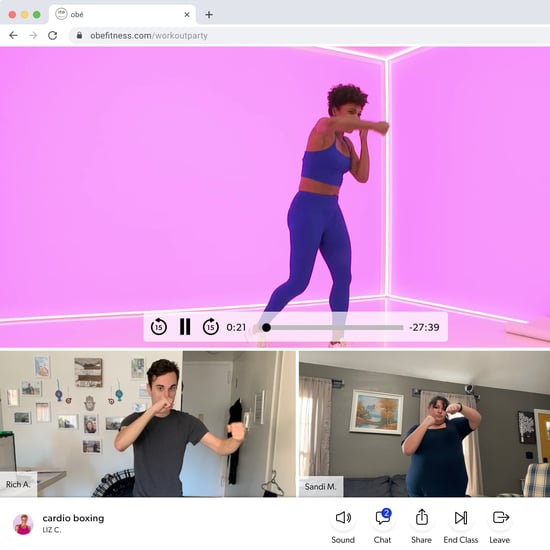
Task: Open a new browser tab
Action: [x=209, y=15]
